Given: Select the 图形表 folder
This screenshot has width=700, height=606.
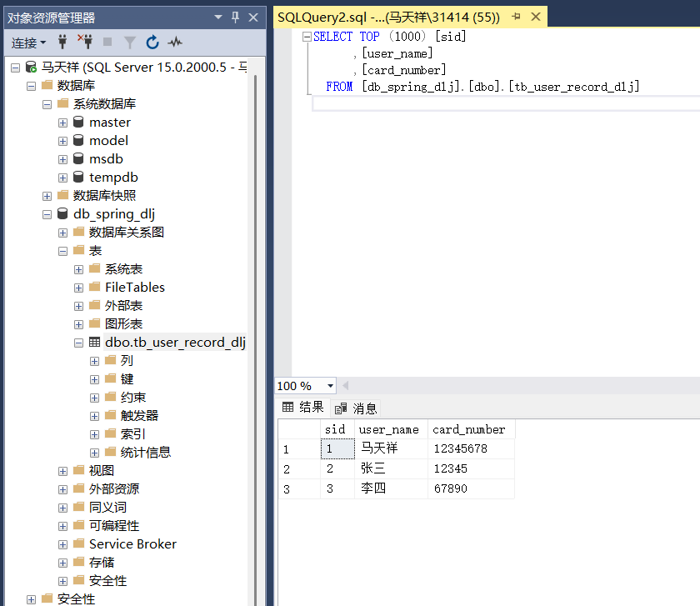Looking at the screenshot, I should (x=123, y=324).
